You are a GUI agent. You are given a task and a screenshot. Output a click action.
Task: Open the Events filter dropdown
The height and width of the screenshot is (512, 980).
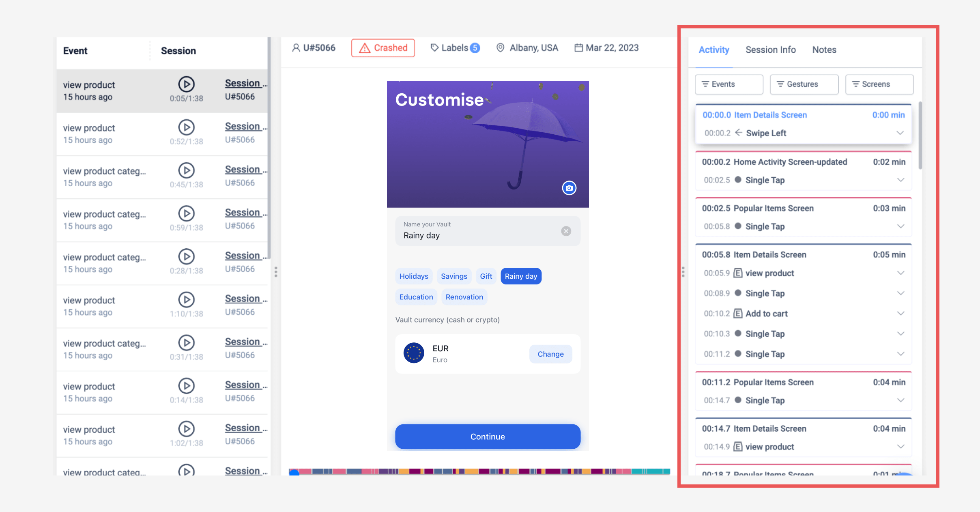729,84
